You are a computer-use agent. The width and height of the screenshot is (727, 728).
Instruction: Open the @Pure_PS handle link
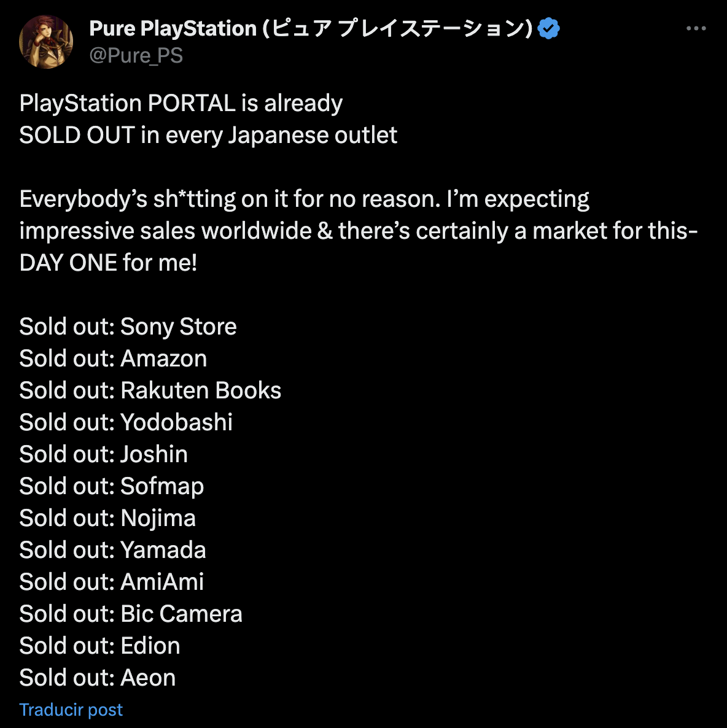[x=136, y=56]
